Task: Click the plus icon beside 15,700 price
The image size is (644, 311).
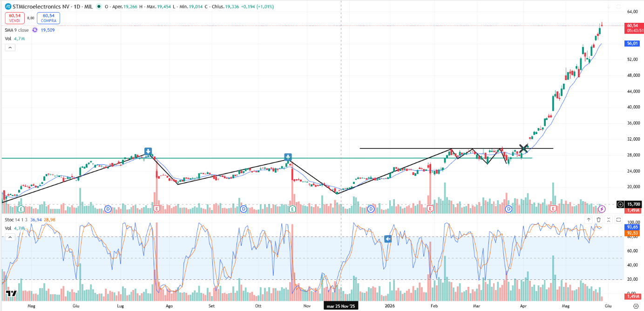Action: pyautogui.click(x=620, y=204)
